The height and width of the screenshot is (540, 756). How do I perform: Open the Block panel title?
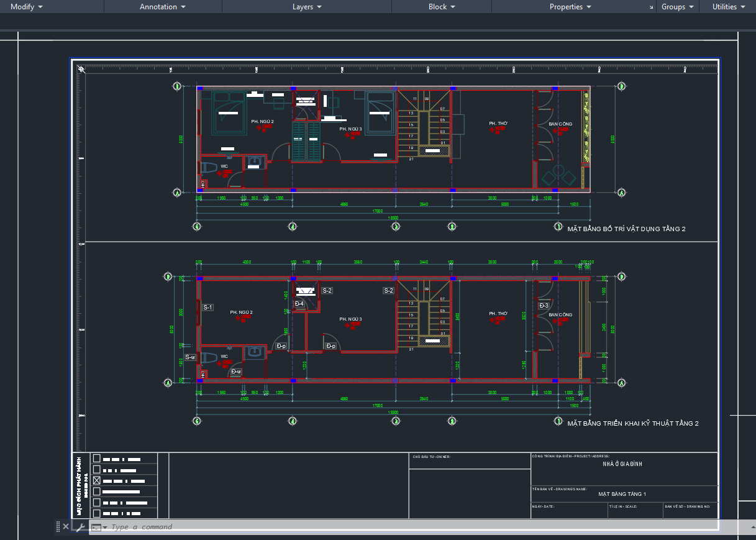(442, 7)
